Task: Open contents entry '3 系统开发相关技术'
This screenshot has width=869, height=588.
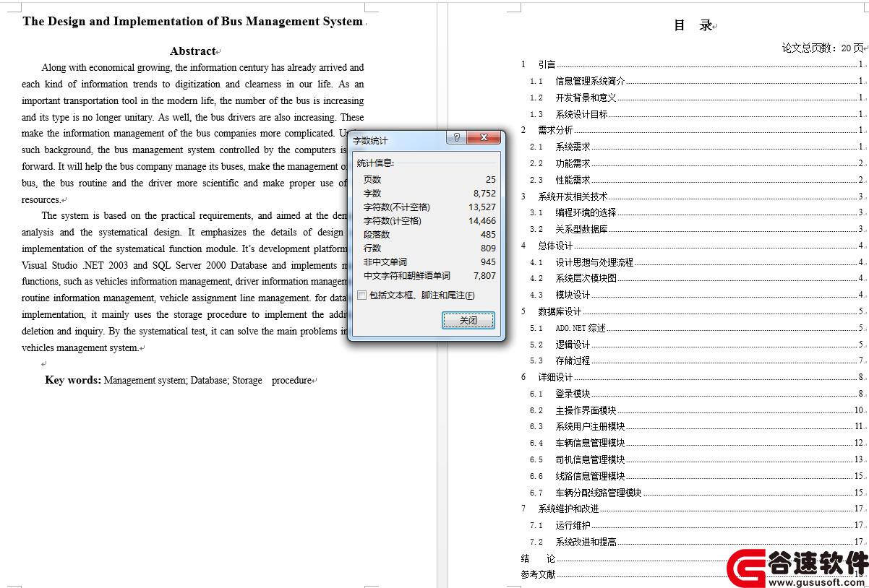Action: coord(693,196)
